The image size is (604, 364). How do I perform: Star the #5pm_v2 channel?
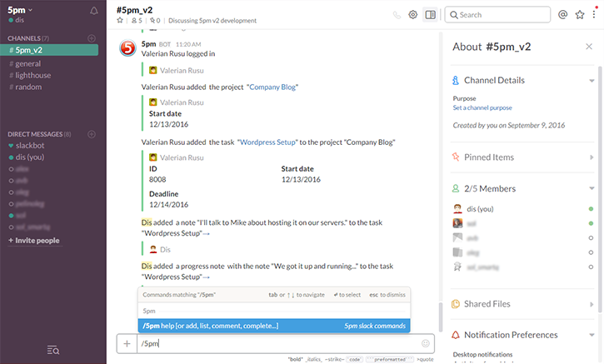click(120, 21)
